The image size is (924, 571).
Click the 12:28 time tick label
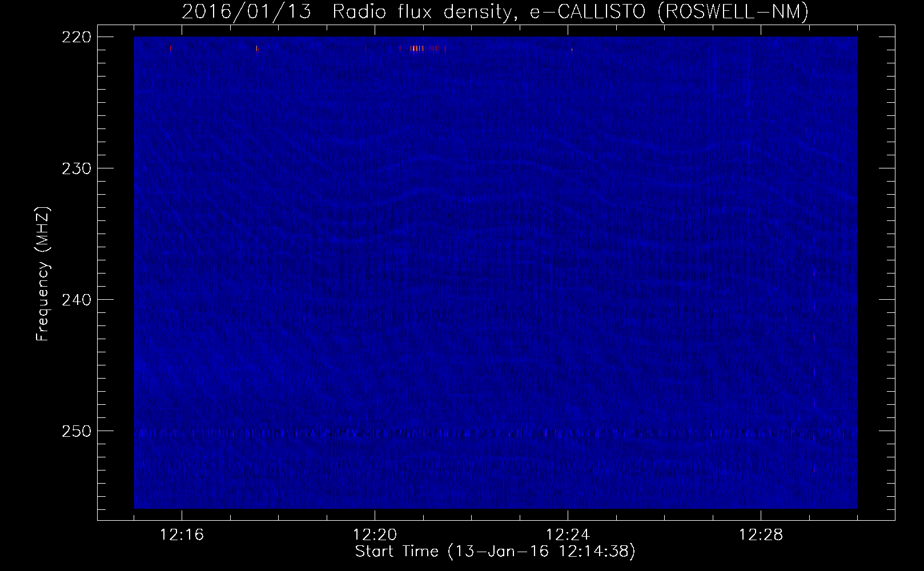point(761,535)
